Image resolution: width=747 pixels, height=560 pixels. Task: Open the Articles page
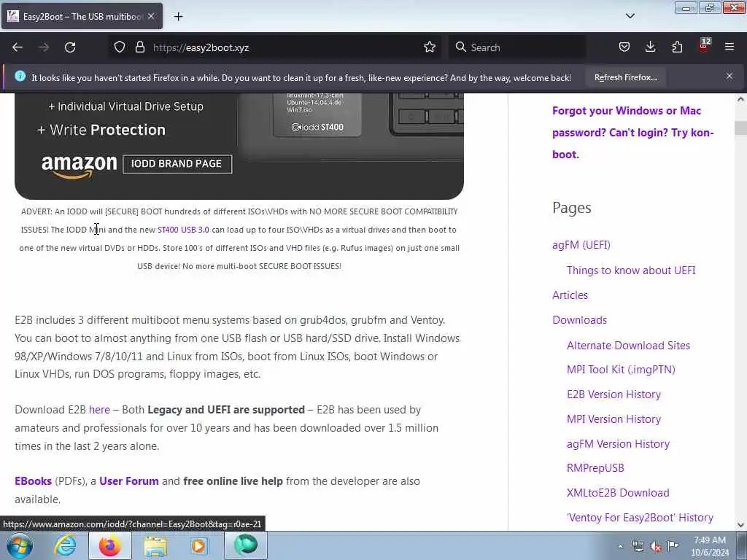[x=570, y=295]
